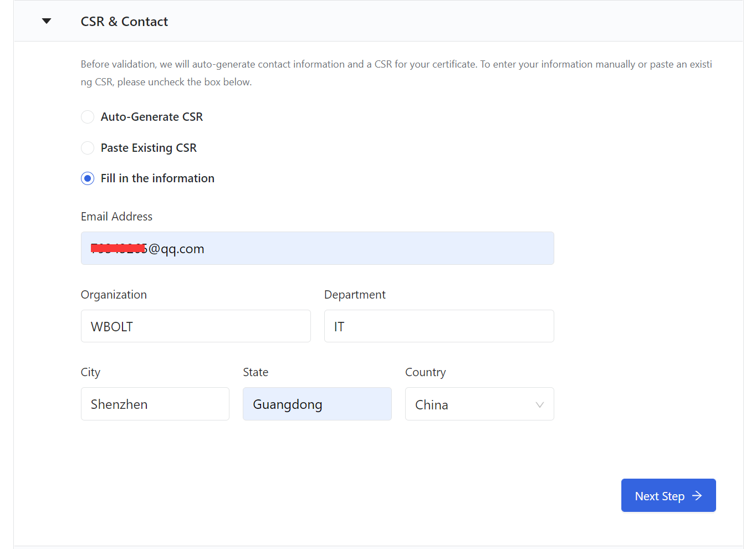
Task: Click the Organization label above WBOLT
Action: [114, 295]
